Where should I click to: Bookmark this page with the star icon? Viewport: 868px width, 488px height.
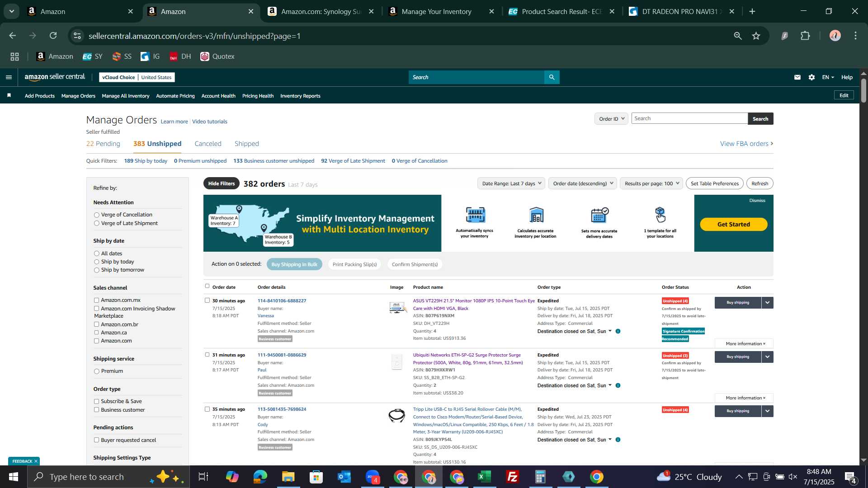(x=756, y=36)
